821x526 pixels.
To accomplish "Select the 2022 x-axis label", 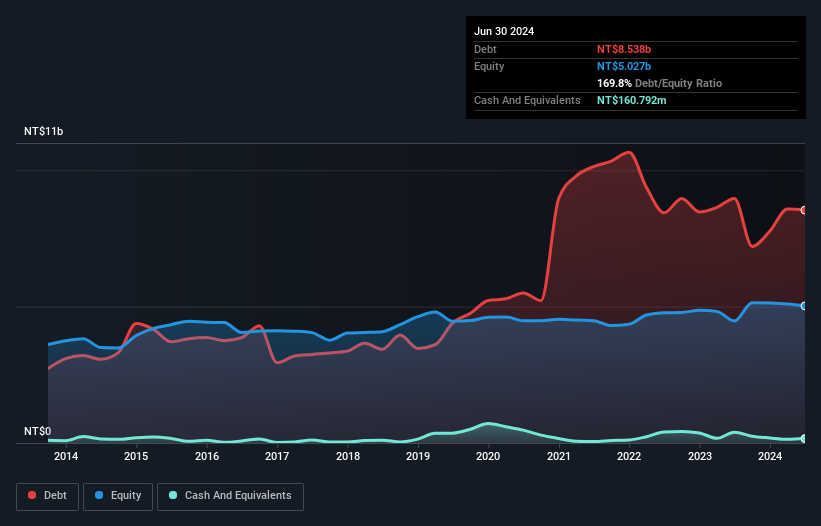I will coord(629,456).
